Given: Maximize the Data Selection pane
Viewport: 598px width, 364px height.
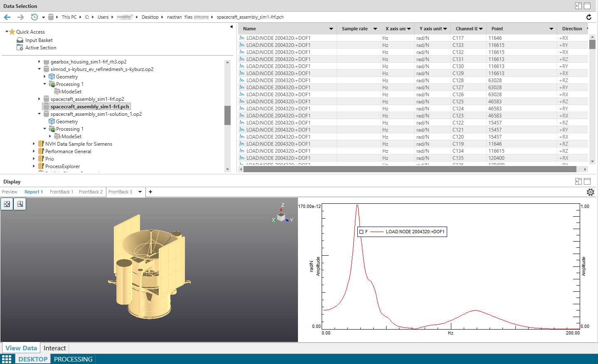Looking at the screenshot, I should (587, 6).
